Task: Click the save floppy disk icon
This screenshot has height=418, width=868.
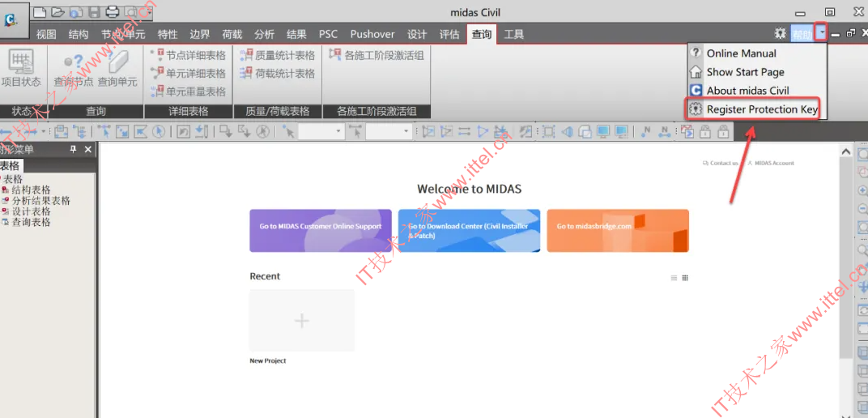Action: (x=94, y=11)
